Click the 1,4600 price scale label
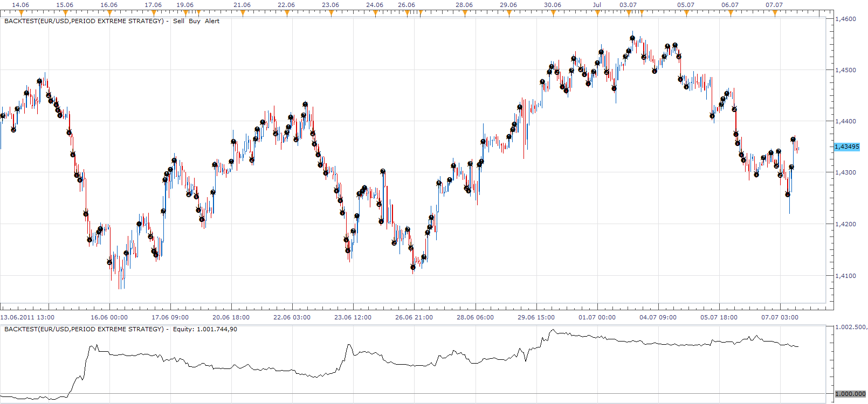Image resolution: width=868 pixels, height=404 pixels. pyautogui.click(x=845, y=19)
